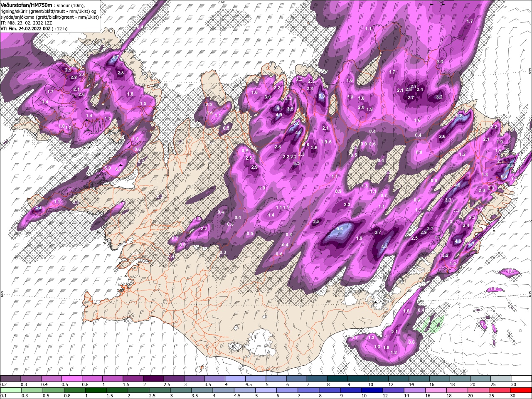Click the 3.0 precipitation value on map

pos(268,97)
